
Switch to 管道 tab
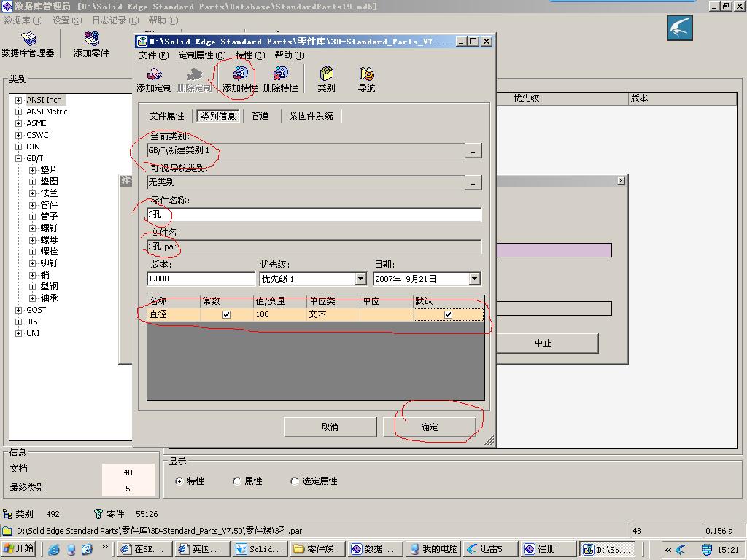tap(260, 116)
